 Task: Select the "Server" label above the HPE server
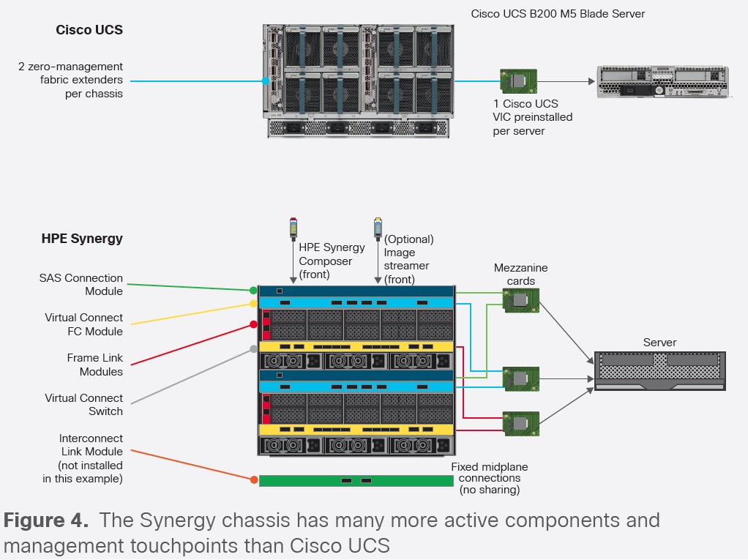659,343
